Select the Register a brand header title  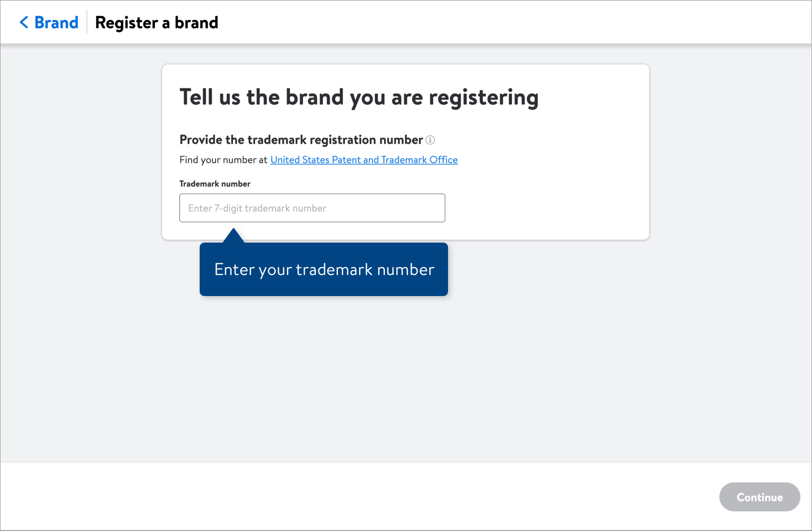pyautogui.click(x=157, y=22)
